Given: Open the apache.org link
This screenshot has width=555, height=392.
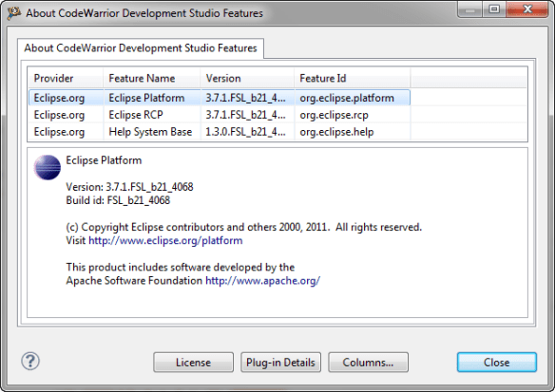Looking at the screenshot, I should click(x=262, y=281).
